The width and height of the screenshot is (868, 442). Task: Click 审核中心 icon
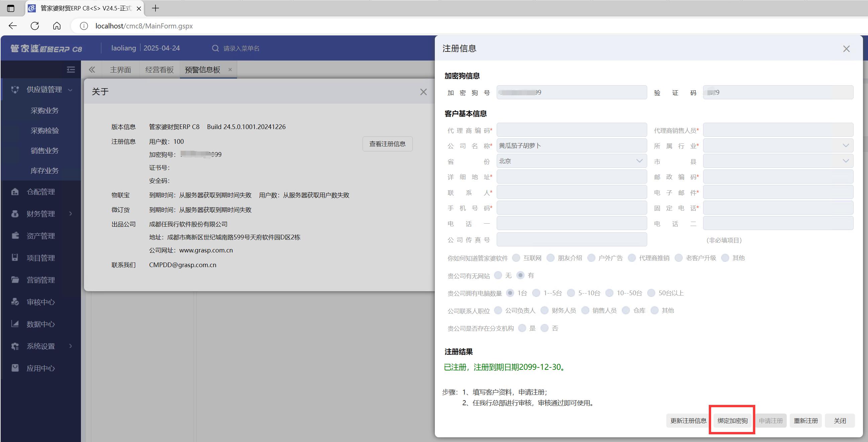(x=15, y=302)
